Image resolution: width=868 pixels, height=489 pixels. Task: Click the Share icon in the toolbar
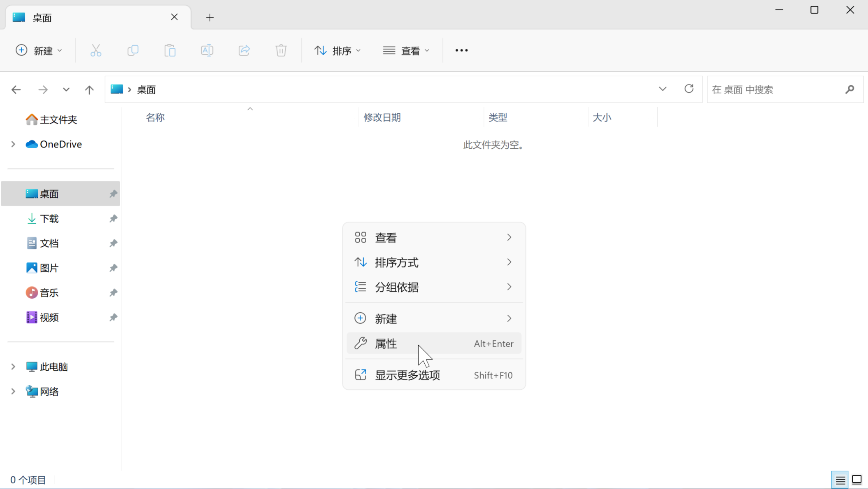[244, 50]
